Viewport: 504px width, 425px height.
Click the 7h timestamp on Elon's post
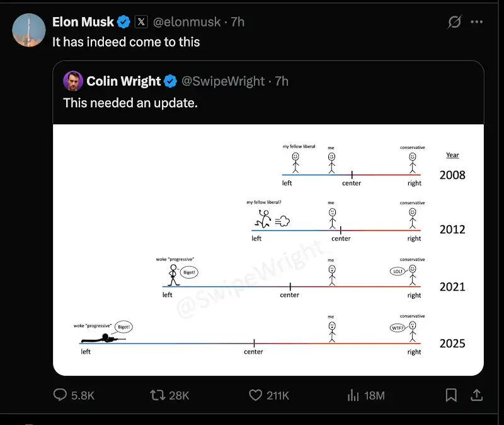pos(238,22)
